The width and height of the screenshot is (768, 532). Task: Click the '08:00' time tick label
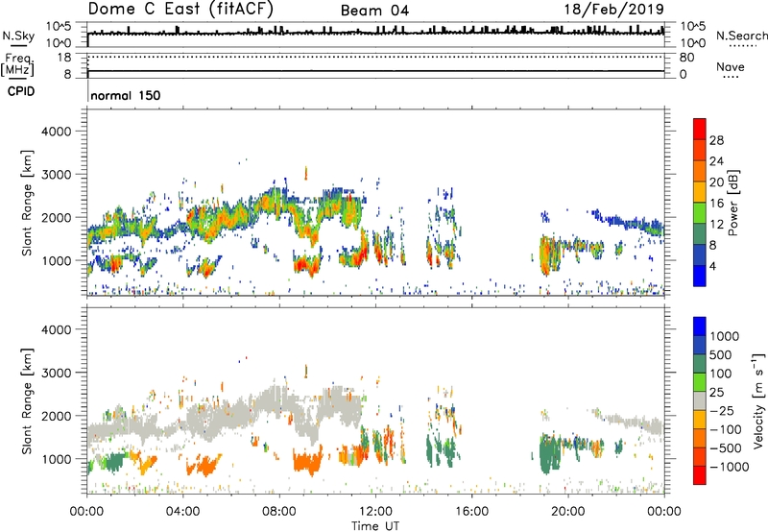click(279, 512)
